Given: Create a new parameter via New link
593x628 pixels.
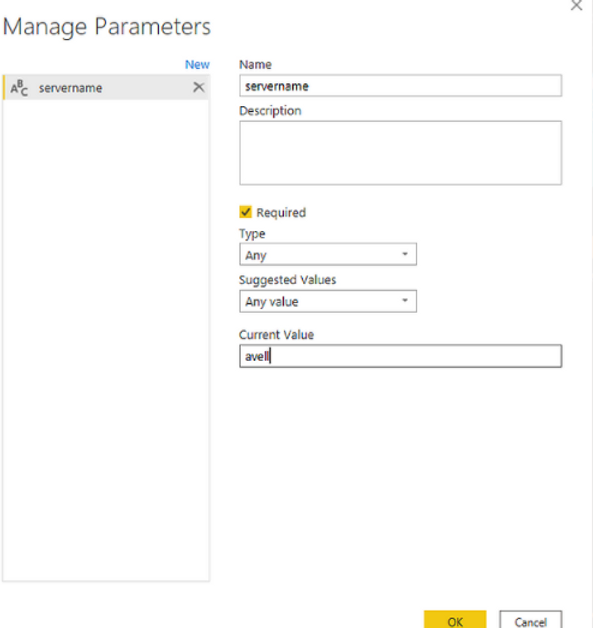Looking at the screenshot, I should [x=197, y=64].
